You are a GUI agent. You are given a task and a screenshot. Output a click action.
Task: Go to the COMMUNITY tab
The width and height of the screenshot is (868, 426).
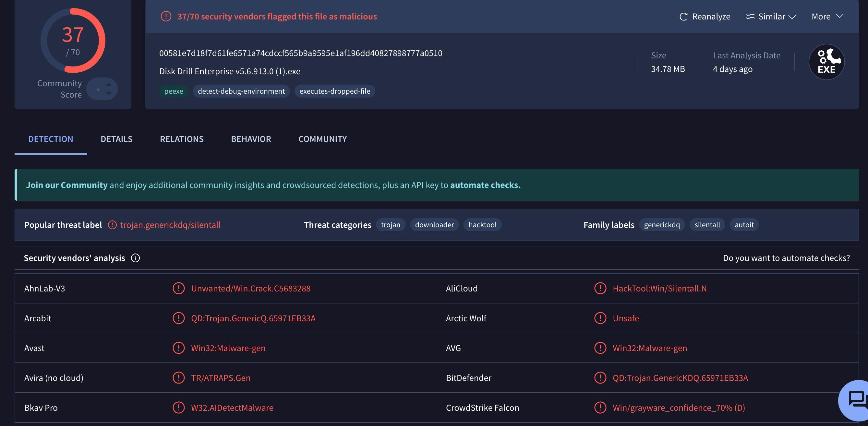point(322,139)
